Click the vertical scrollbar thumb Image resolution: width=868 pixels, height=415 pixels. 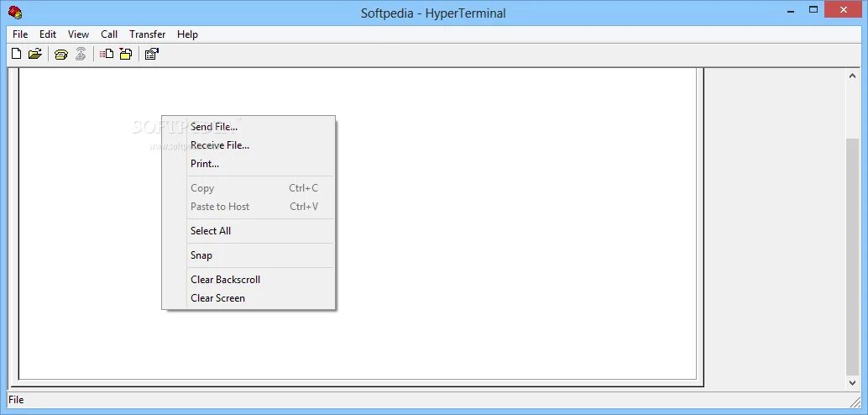[853, 256]
